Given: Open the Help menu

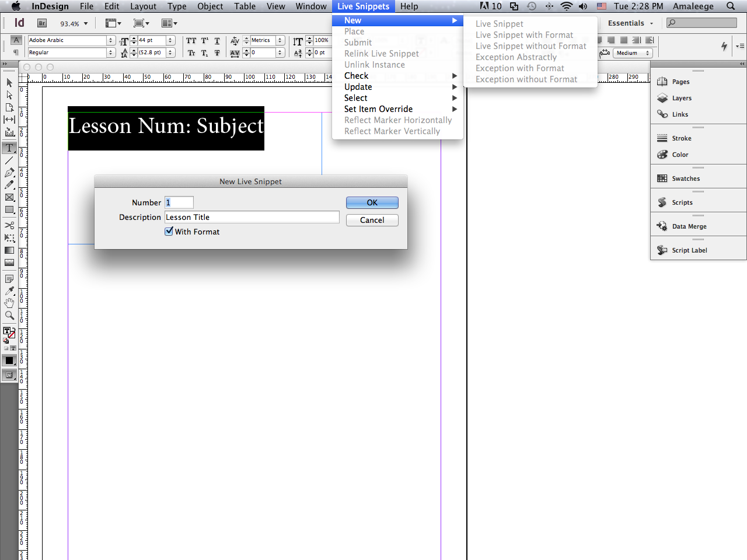Looking at the screenshot, I should [x=409, y=6].
